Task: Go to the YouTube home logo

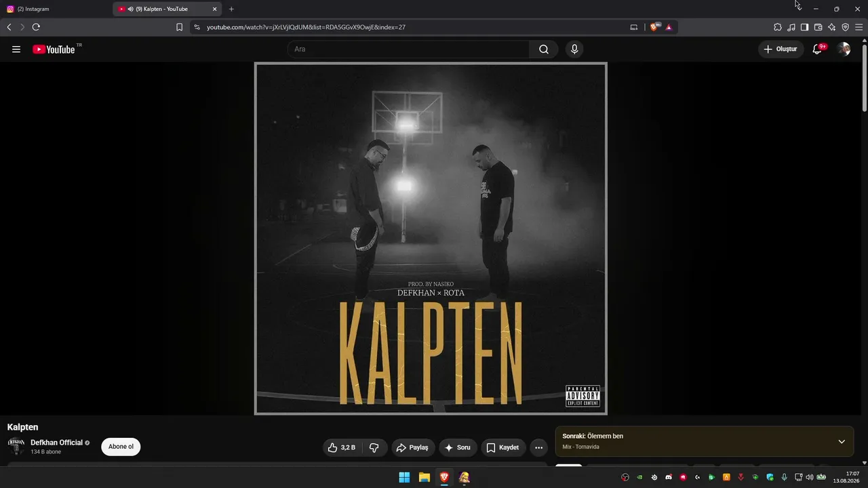Action: pos(54,49)
